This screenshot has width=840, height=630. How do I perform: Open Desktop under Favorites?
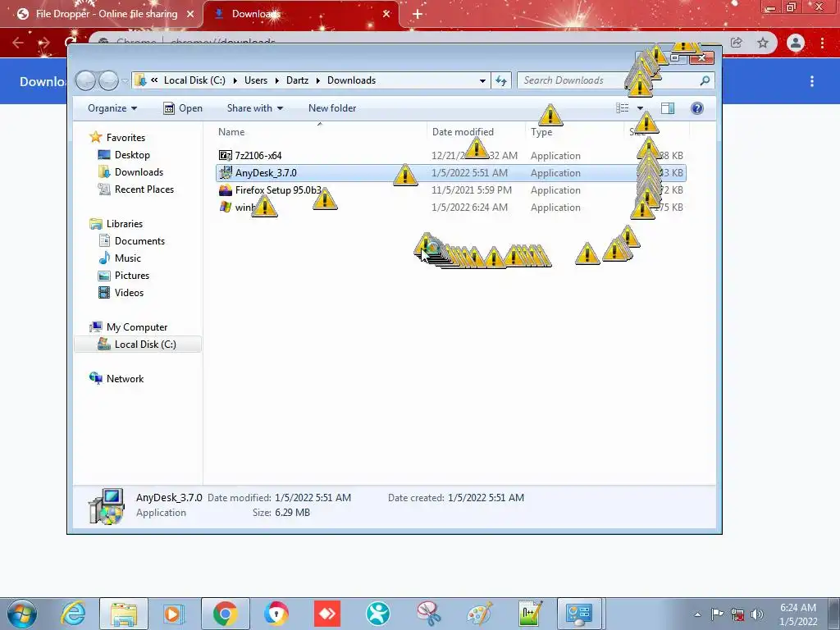(132, 155)
